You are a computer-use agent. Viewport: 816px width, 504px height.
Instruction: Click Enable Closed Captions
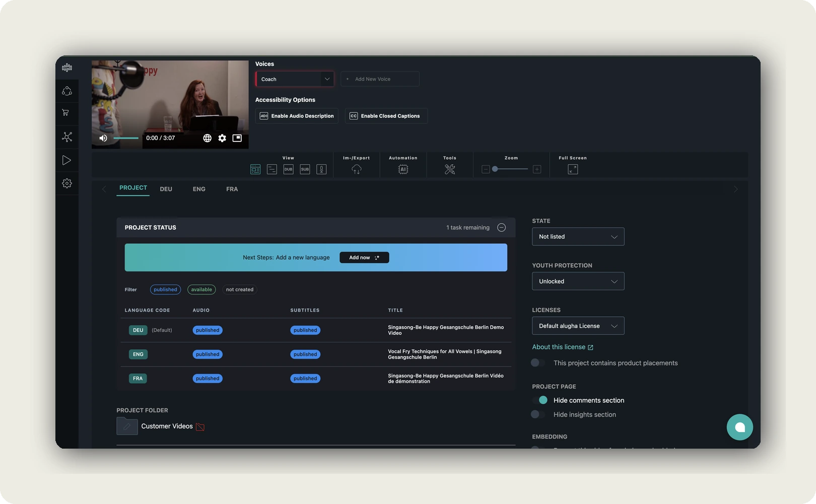pyautogui.click(x=386, y=116)
